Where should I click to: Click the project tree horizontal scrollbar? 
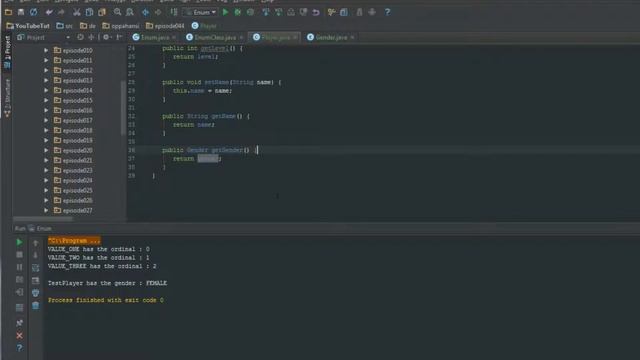(43, 219)
